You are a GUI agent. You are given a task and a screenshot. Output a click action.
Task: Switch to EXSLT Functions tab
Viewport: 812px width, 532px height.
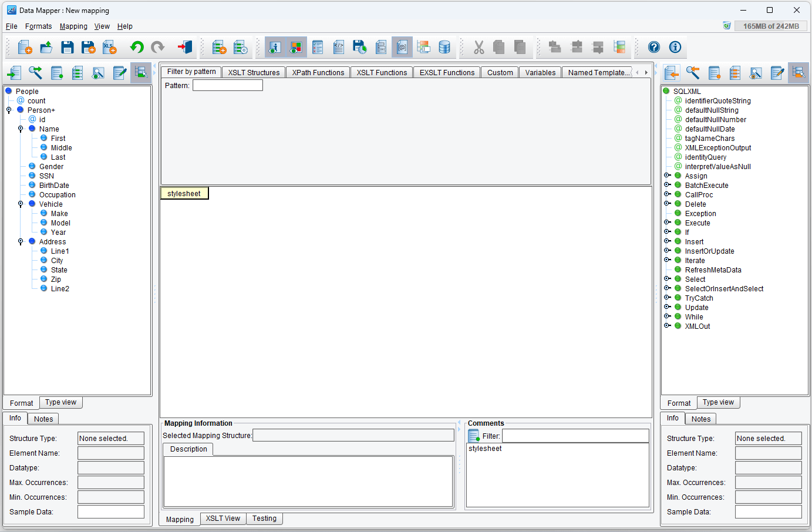(447, 72)
